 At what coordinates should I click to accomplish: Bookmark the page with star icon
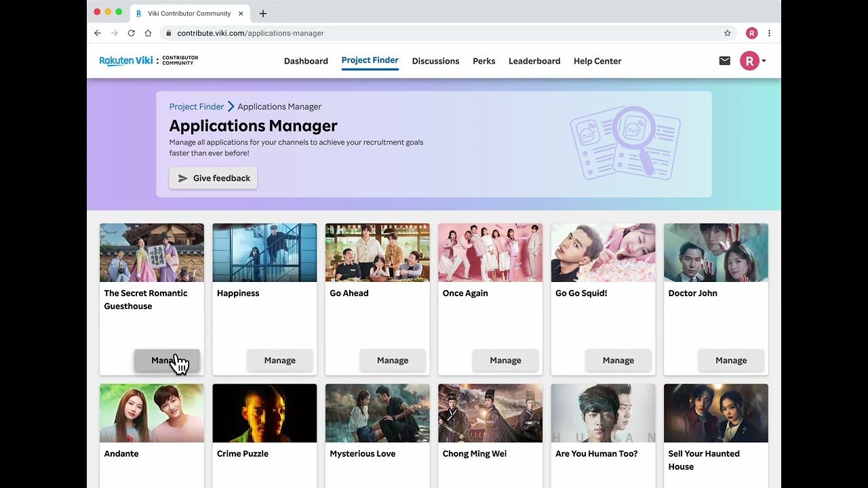728,33
